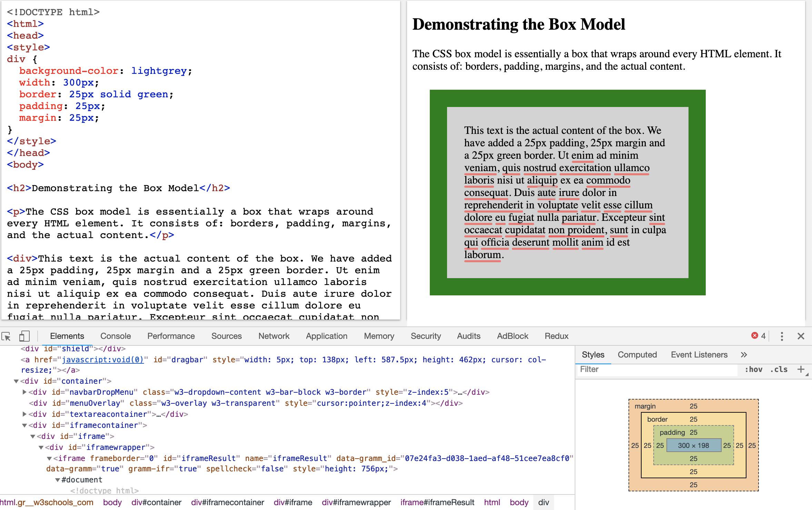Follow the javascript:void(0) href link

point(103,360)
